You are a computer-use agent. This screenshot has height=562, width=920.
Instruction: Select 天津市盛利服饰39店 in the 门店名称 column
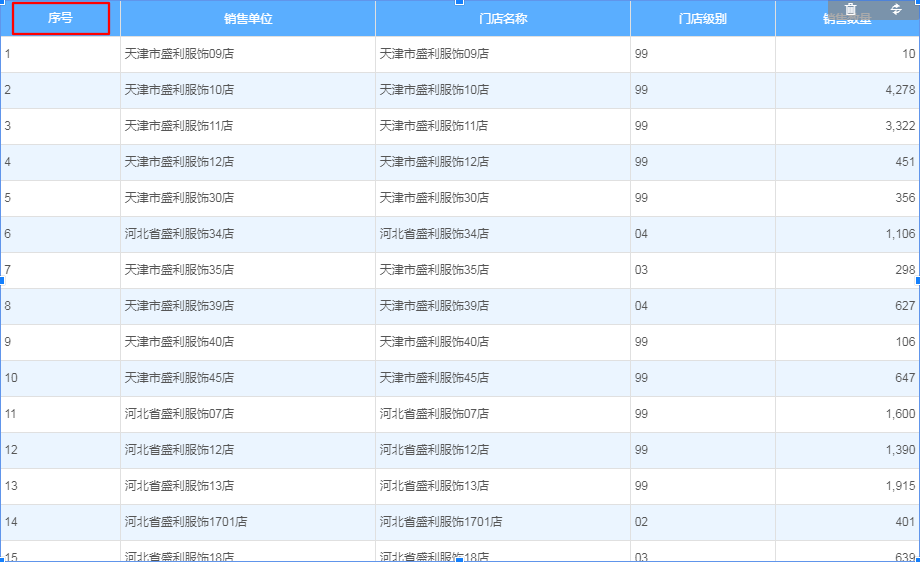(x=434, y=306)
